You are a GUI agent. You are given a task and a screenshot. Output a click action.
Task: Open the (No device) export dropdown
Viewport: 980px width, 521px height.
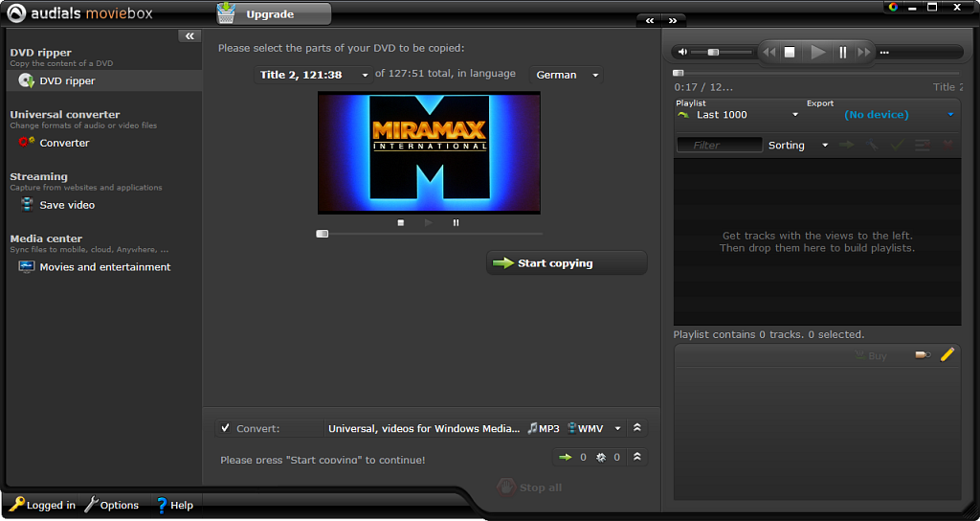[899, 115]
